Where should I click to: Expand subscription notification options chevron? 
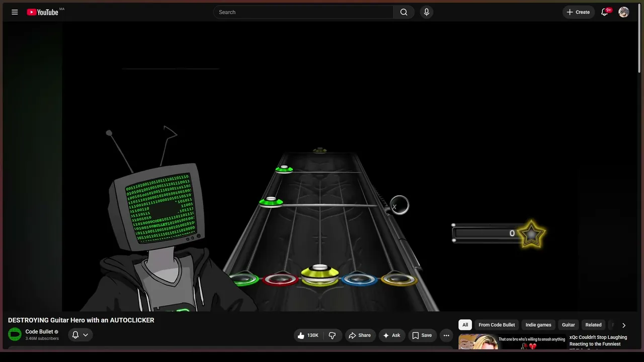pos(86,335)
